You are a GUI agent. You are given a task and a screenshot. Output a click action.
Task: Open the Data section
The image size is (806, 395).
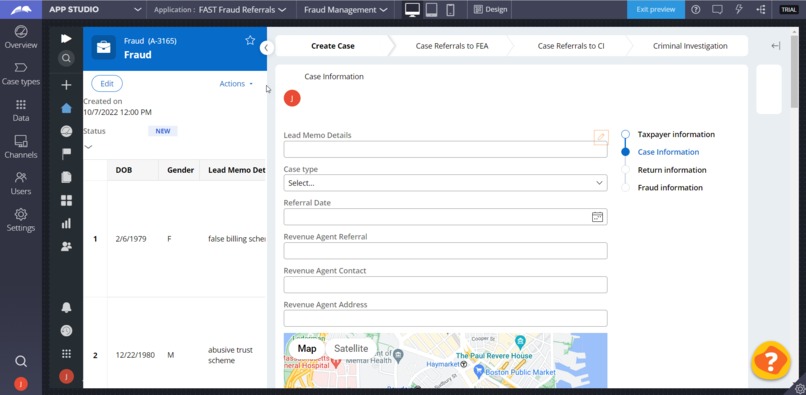21,111
